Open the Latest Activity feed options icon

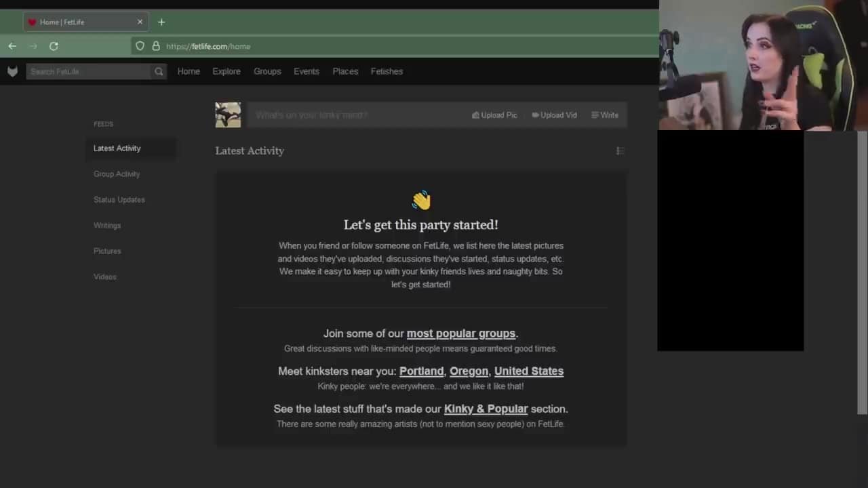point(620,150)
